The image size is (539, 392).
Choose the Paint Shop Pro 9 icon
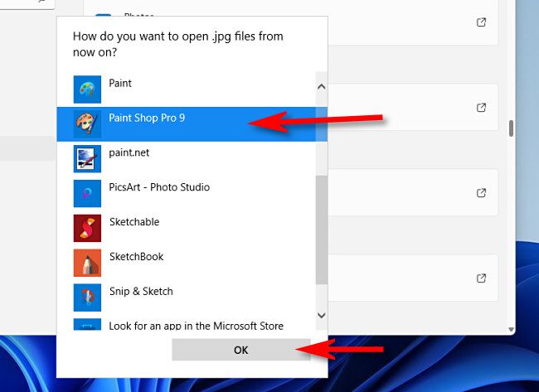click(x=87, y=124)
